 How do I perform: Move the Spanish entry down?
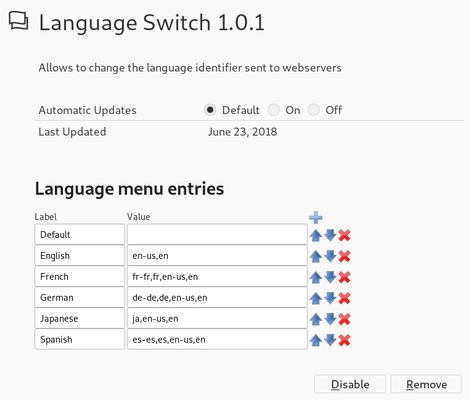pyautogui.click(x=330, y=340)
